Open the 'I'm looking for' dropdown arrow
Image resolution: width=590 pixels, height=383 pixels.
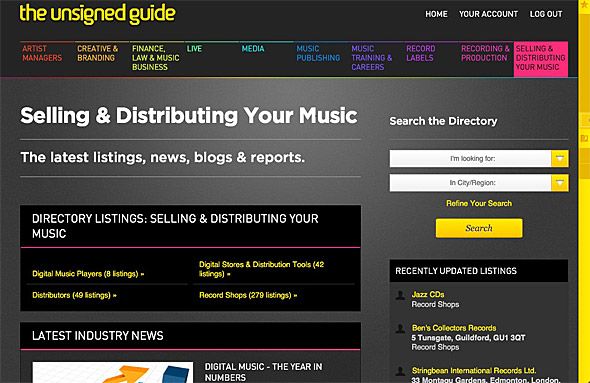560,158
